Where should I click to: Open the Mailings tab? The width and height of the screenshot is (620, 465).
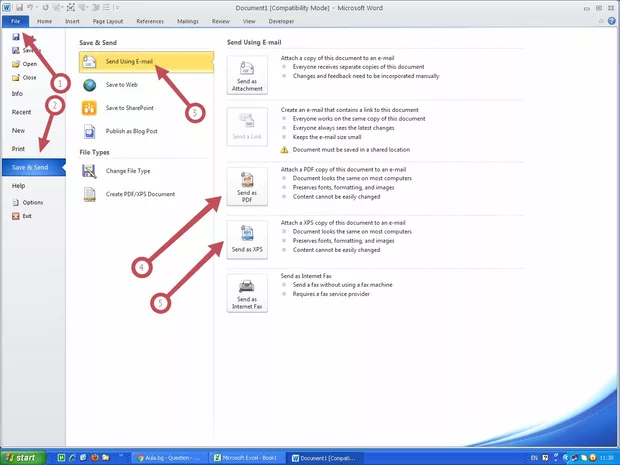pyautogui.click(x=187, y=21)
